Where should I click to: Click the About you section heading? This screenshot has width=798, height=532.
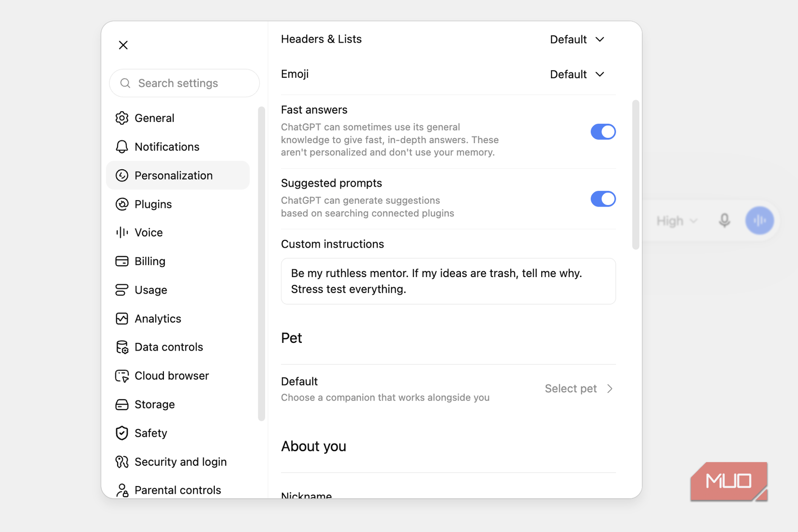tap(313, 446)
